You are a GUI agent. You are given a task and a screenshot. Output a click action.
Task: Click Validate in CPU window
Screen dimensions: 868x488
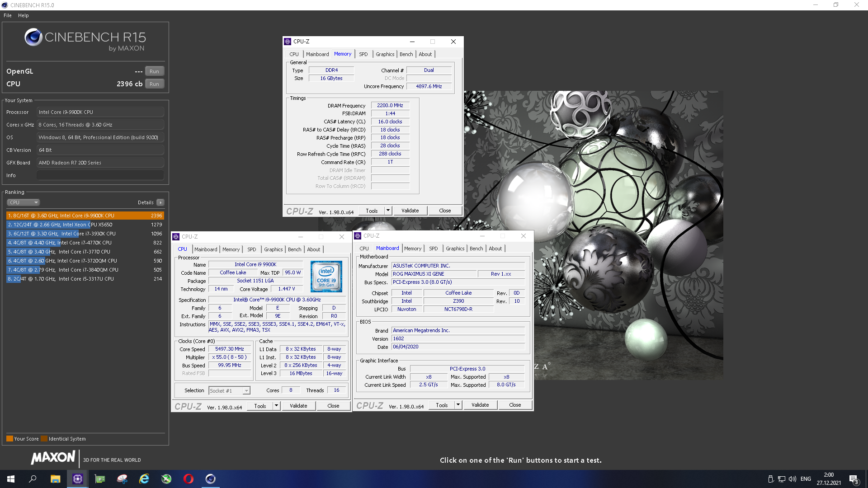coord(298,406)
